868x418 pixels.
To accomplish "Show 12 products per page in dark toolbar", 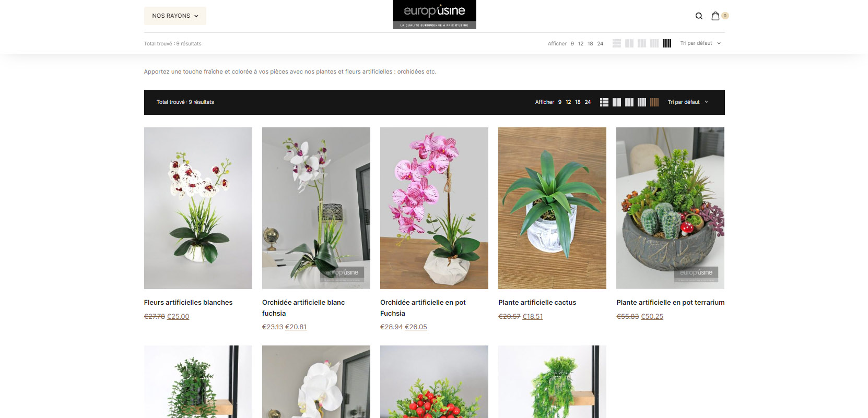I will tap(568, 102).
